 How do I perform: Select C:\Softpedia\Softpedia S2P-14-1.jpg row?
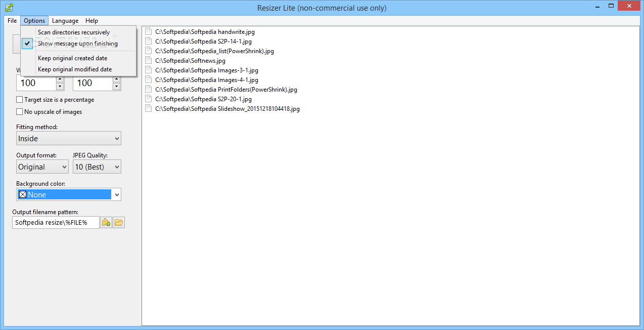click(203, 42)
